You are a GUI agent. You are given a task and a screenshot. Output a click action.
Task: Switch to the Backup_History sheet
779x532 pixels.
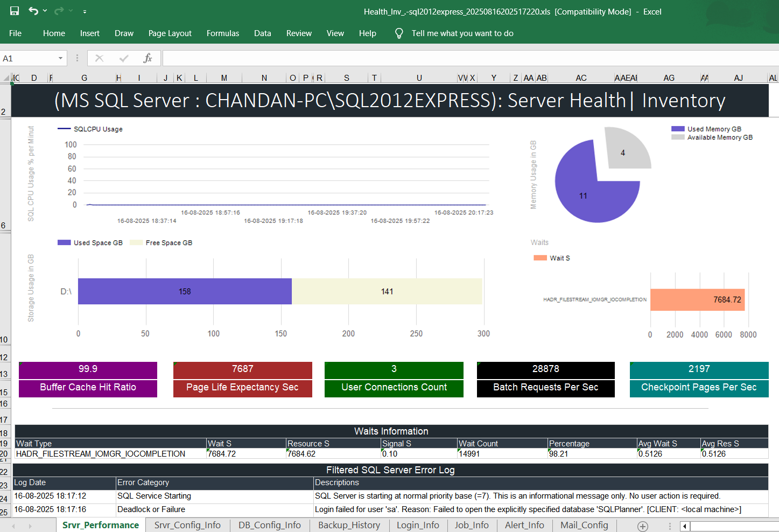[349, 525]
